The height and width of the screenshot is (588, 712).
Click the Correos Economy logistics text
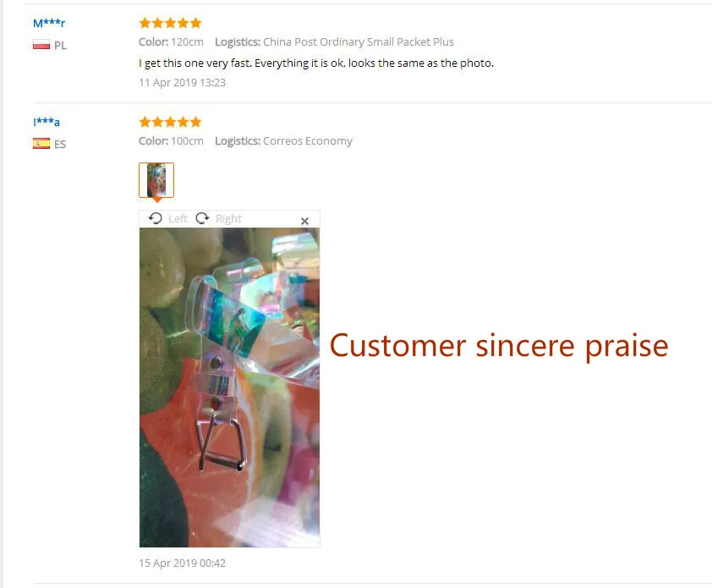pyautogui.click(x=308, y=140)
